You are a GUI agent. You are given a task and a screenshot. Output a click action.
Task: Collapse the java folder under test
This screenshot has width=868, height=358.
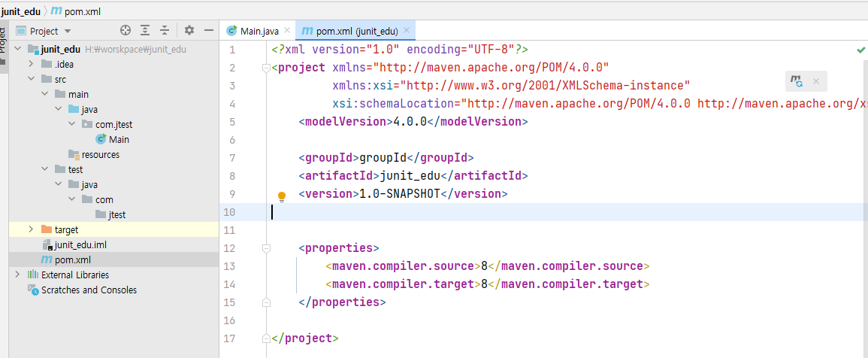point(59,184)
